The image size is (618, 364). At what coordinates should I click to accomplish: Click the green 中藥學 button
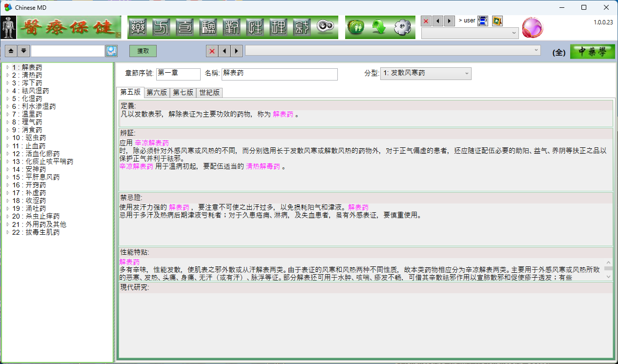pos(592,52)
